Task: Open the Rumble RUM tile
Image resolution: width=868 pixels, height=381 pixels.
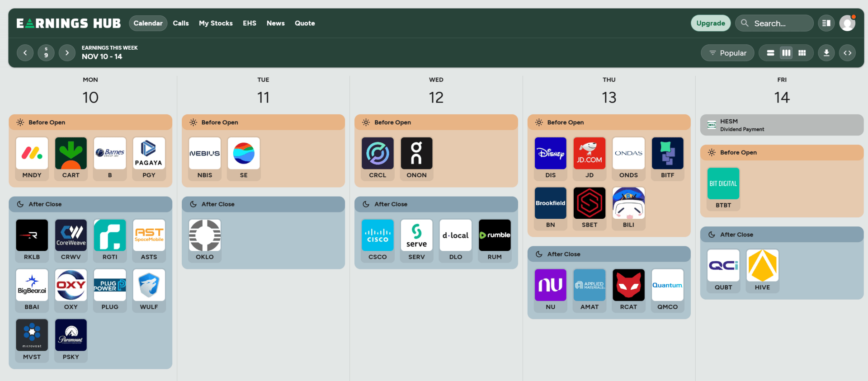Action: (495, 241)
